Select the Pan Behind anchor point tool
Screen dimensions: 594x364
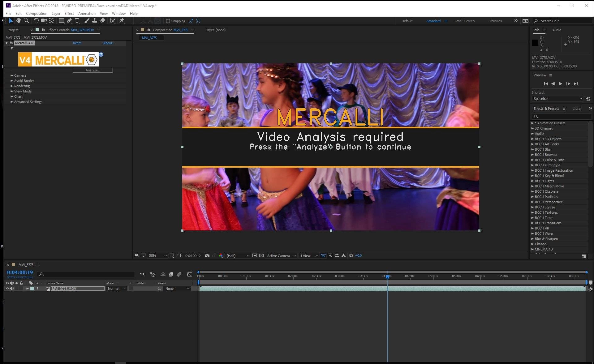point(52,21)
